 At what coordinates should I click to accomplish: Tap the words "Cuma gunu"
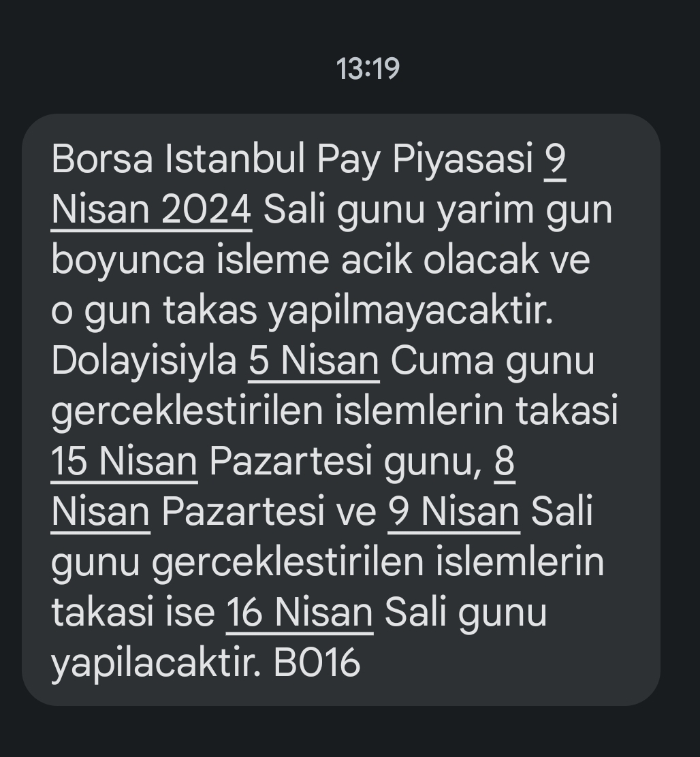point(492,362)
